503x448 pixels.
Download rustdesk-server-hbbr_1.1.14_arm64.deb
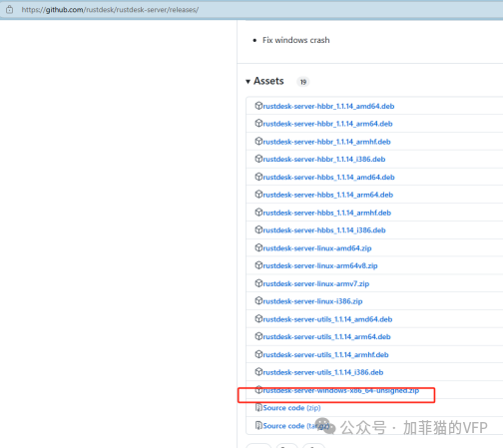point(327,124)
